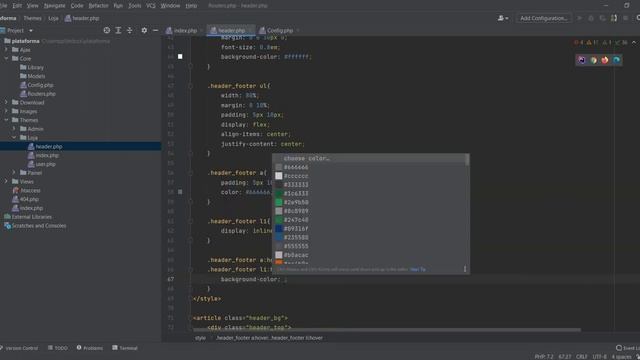Choose #555555 from the completion list
This screenshot has width=640, height=360.
tap(371, 246)
